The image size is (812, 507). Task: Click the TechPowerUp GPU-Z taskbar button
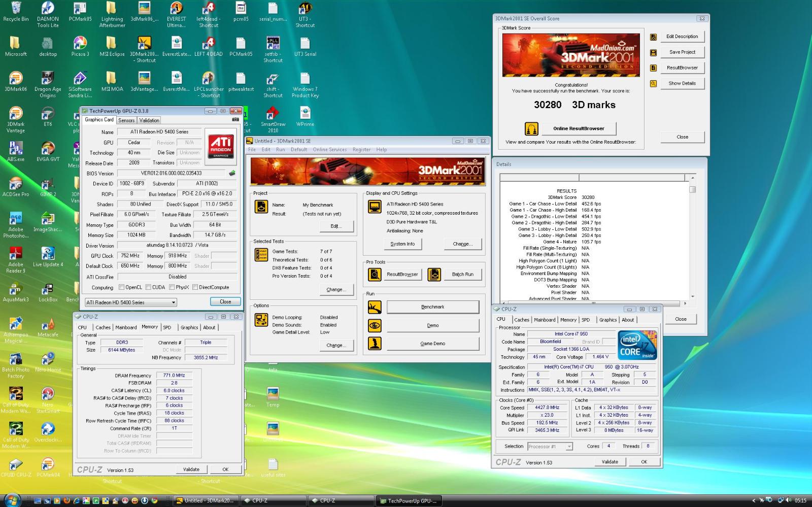coord(409,500)
